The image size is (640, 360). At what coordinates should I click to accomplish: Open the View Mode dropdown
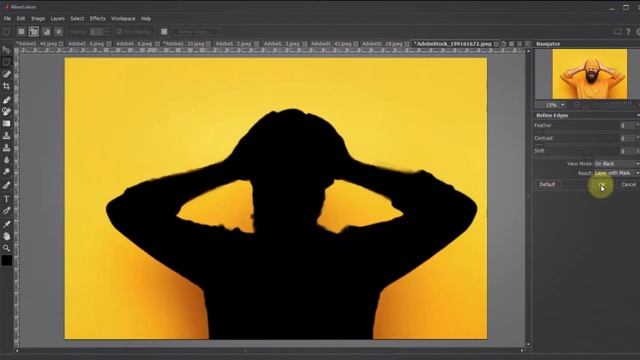pos(617,164)
